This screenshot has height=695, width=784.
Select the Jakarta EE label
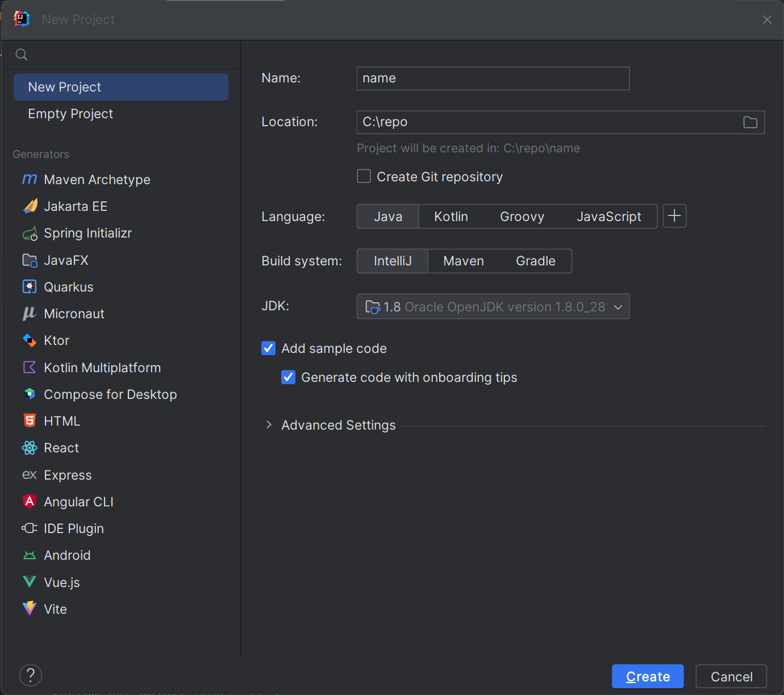76,206
